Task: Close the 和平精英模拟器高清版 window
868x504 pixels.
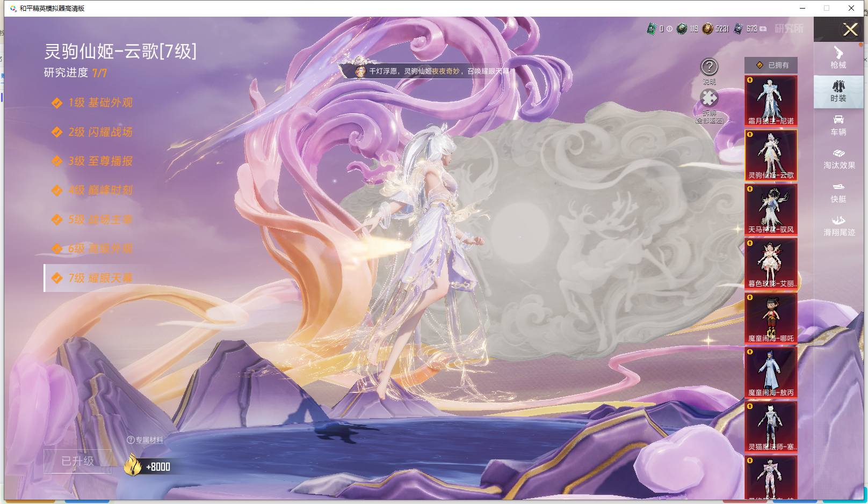Action: tap(851, 8)
